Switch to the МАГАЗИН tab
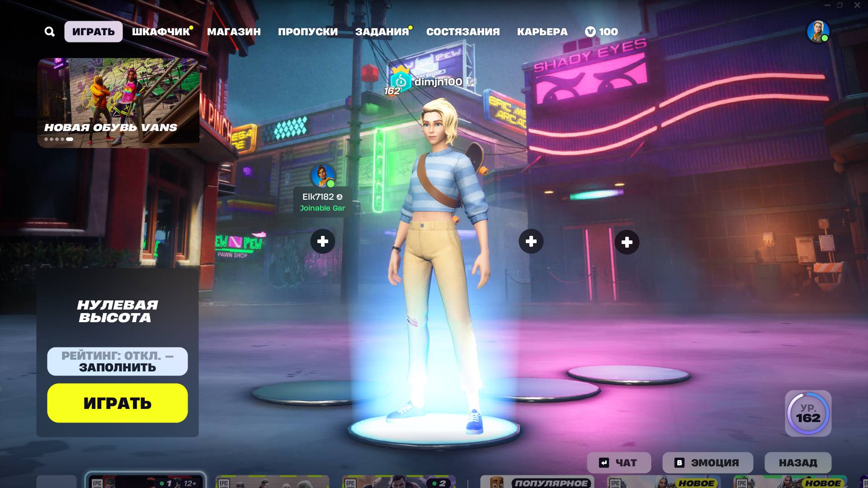This screenshot has height=488, width=868. 234,32
